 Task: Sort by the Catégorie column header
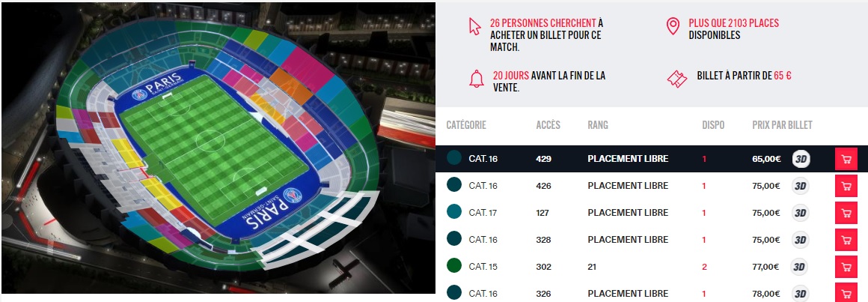[x=466, y=125]
